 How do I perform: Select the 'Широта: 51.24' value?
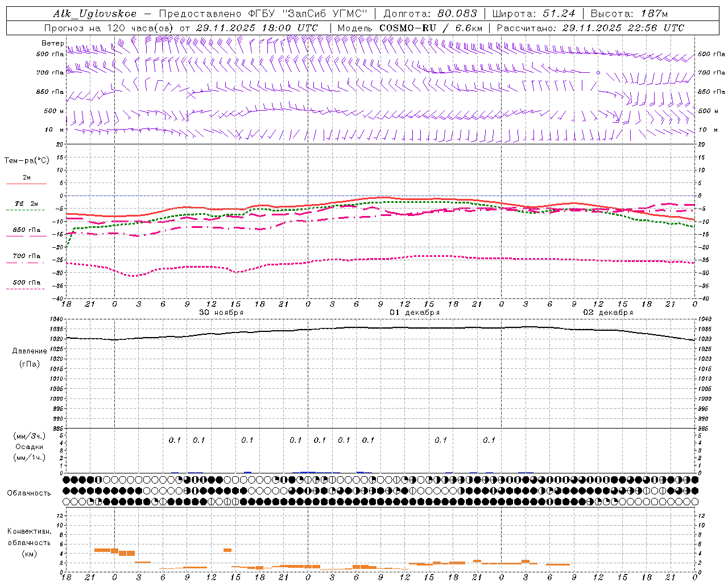click(533, 14)
